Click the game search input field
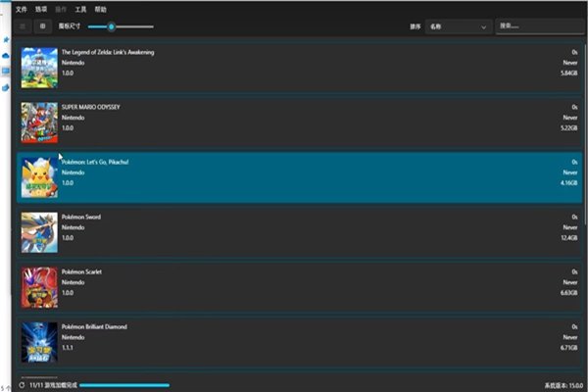This screenshot has height=392, width=588. click(x=539, y=26)
